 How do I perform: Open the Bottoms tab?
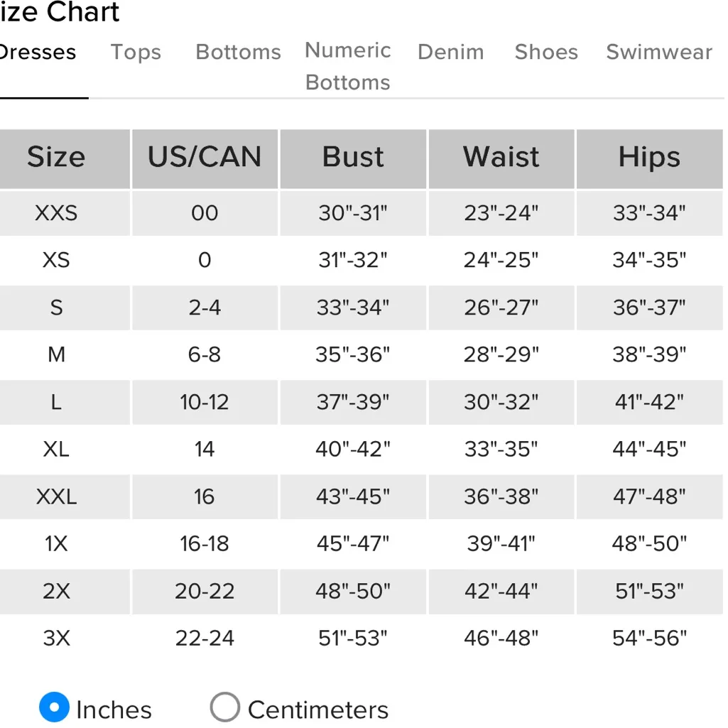238,53
